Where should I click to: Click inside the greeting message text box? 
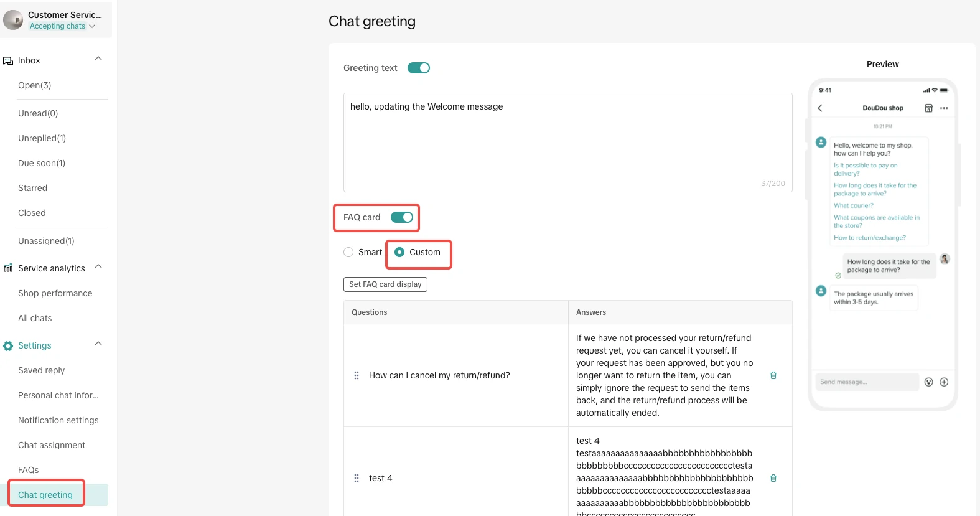coord(567,143)
